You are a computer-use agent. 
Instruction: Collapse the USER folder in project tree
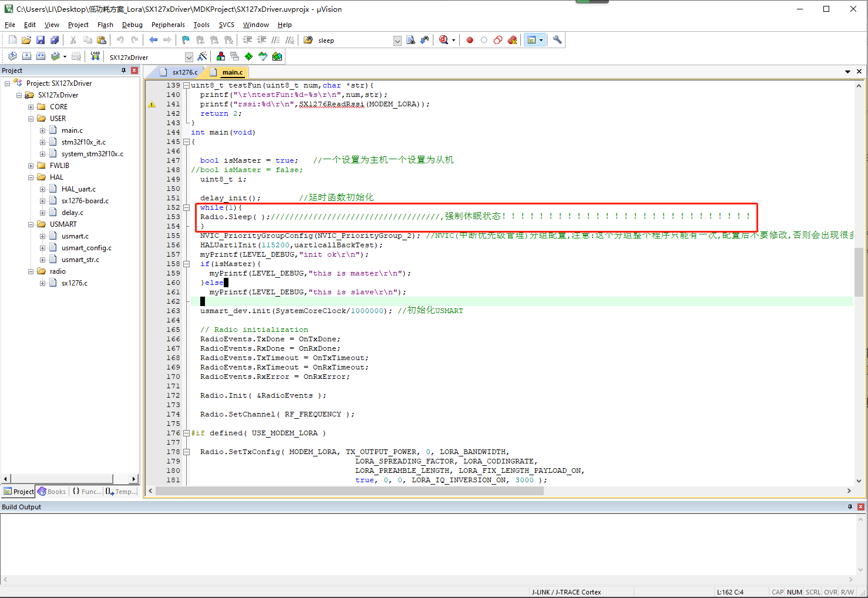pos(31,119)
